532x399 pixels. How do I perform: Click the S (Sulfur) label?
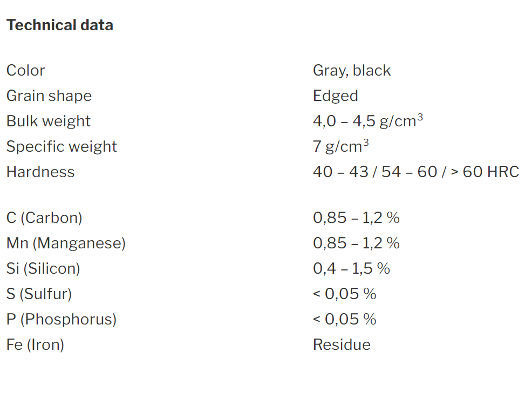click(39, 294)
